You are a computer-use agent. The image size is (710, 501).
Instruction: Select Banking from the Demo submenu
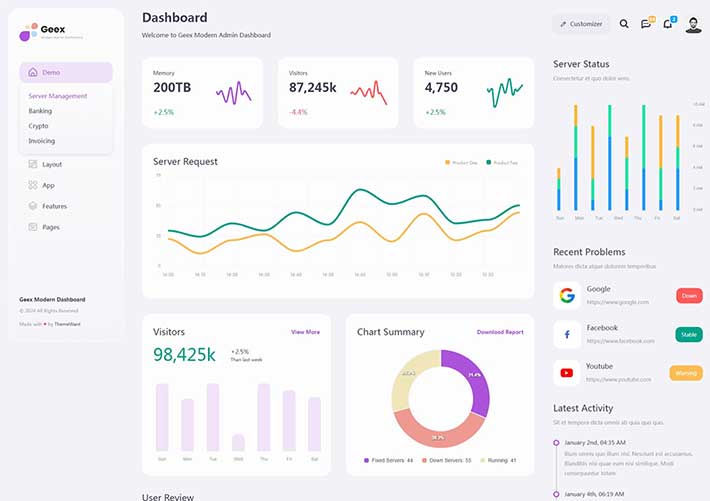click(x=41, y=111)
